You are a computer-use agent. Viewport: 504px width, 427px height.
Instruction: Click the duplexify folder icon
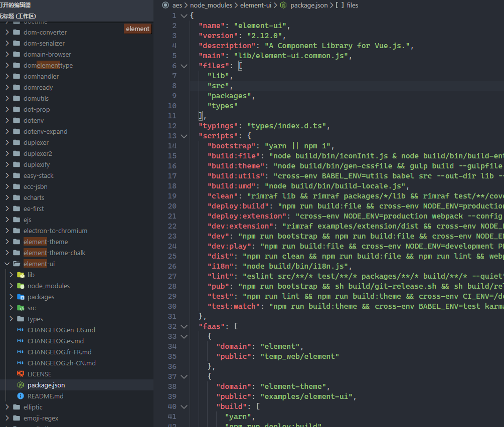[17, 164]
